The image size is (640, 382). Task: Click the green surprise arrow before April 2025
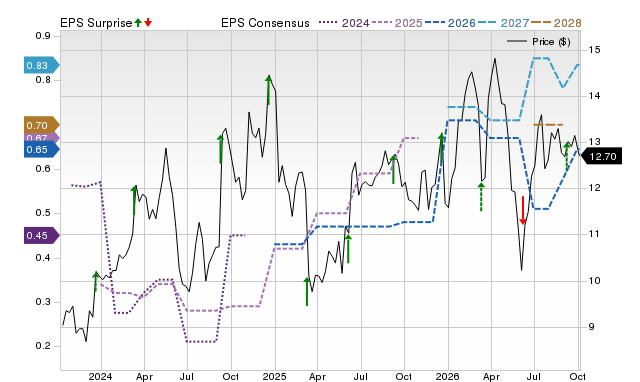click(x=307, y=291)
